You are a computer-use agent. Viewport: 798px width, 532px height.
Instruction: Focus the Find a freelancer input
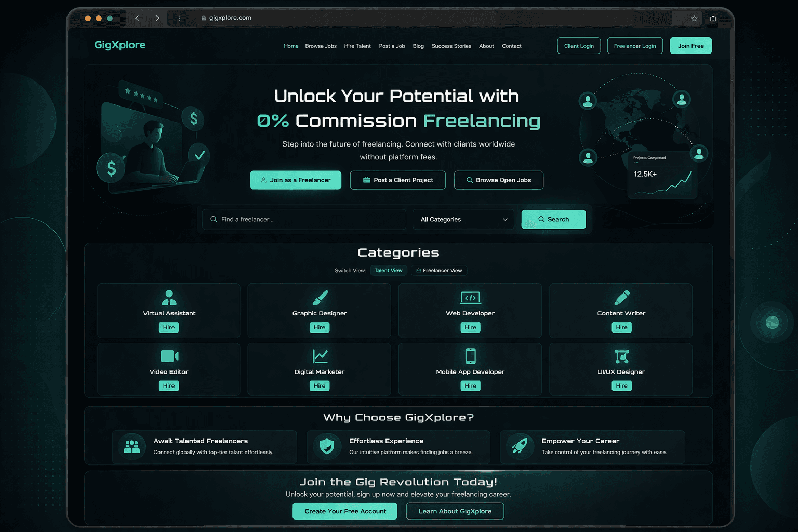pos(304,219)
